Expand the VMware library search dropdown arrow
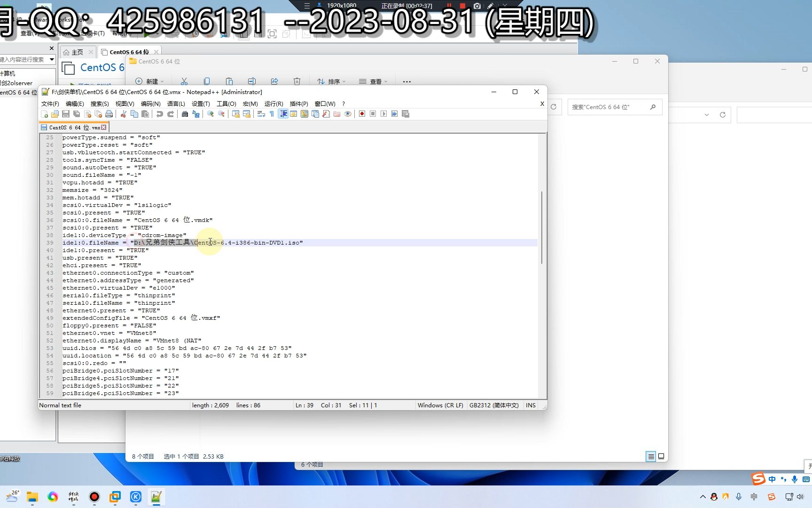Image resolution: width=812 pixels, height=508 pixels. 52,60
